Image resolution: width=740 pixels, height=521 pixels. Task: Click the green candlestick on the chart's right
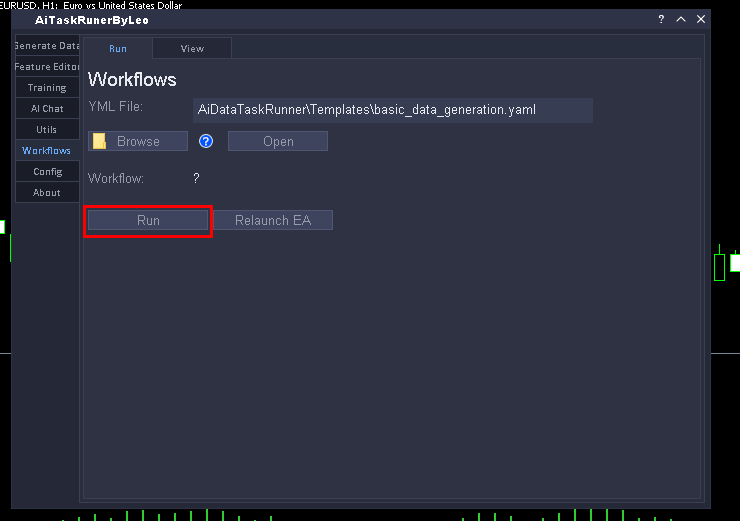(x=719, y=267)
